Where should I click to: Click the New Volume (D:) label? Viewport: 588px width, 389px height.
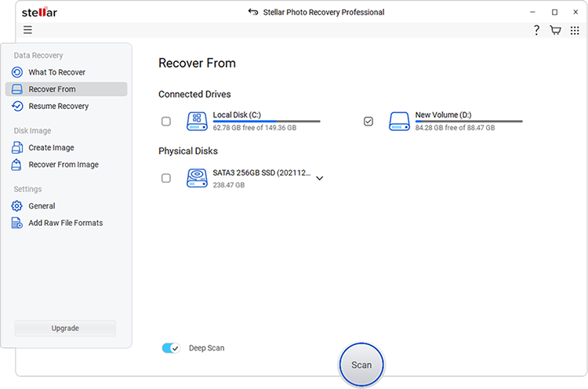coord(443,115)
